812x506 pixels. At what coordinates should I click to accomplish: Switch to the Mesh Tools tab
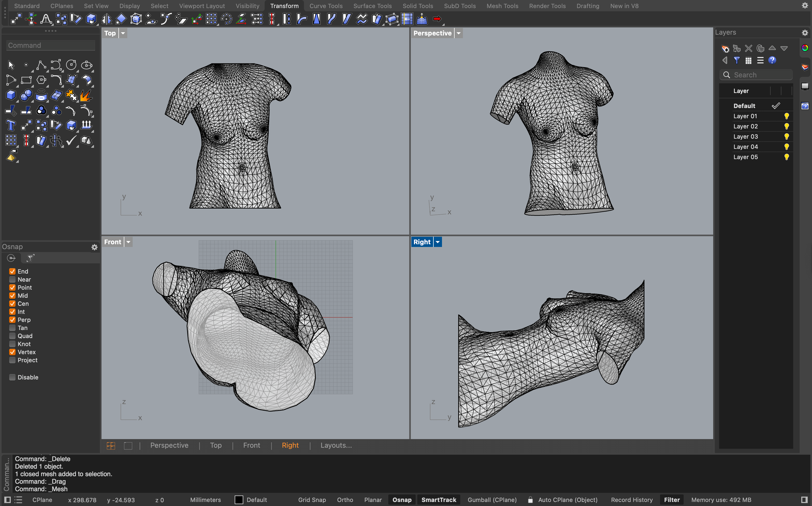502,6
